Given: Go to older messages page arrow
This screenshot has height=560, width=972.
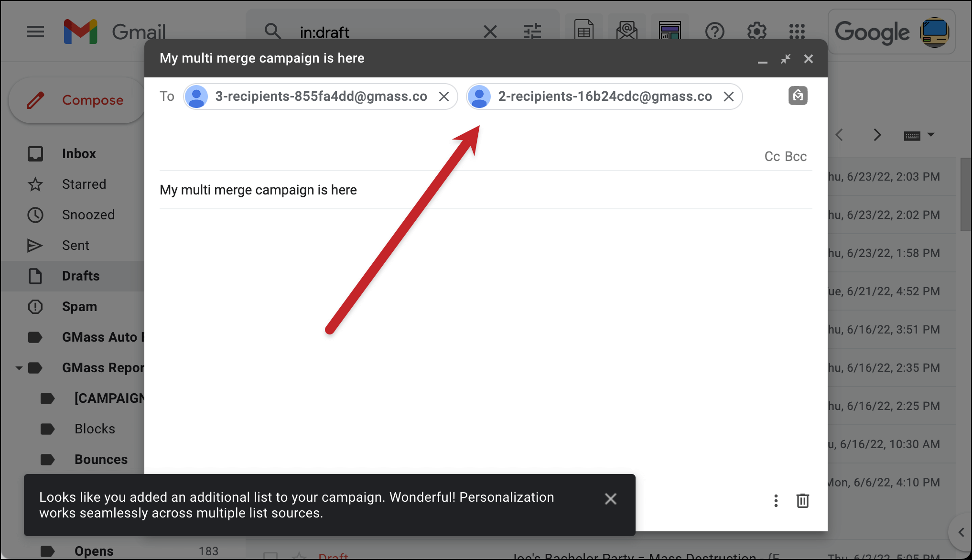Looking at the screenshot, I should (x=877, y=135).
